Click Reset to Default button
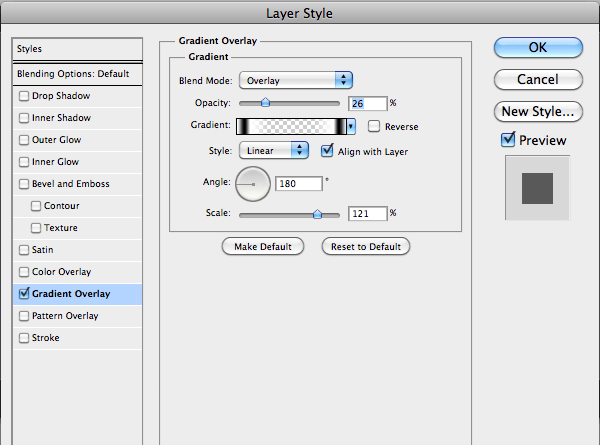The height and width of the screenshot is (445, 600). click(366, 247)
